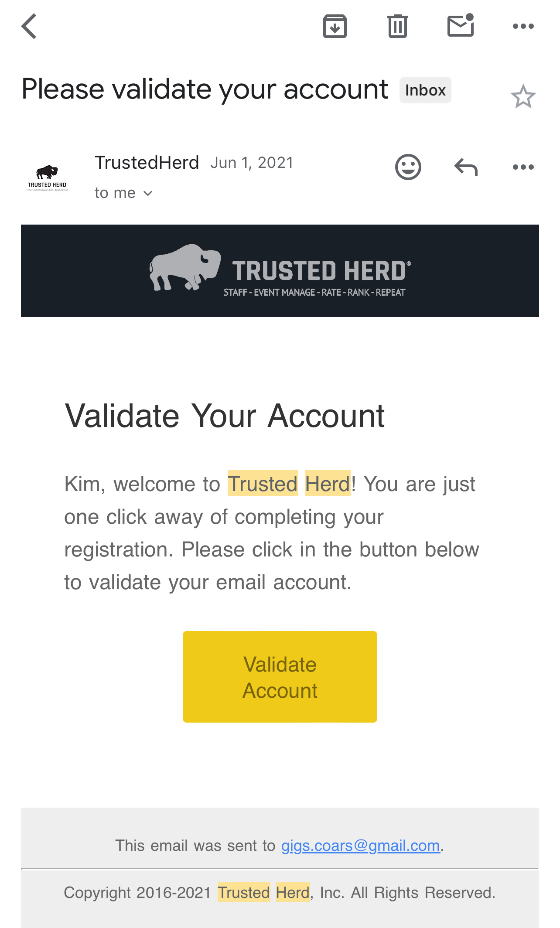Screen dimensions: 560x928
Task: Tap the Inbox label tag
Action: (x=425, y=90)
